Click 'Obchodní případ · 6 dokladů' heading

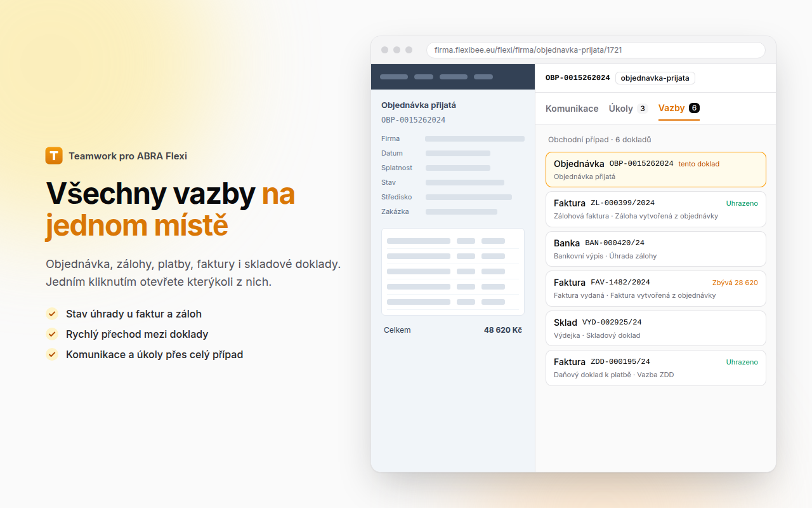click(x=599, y=140)
